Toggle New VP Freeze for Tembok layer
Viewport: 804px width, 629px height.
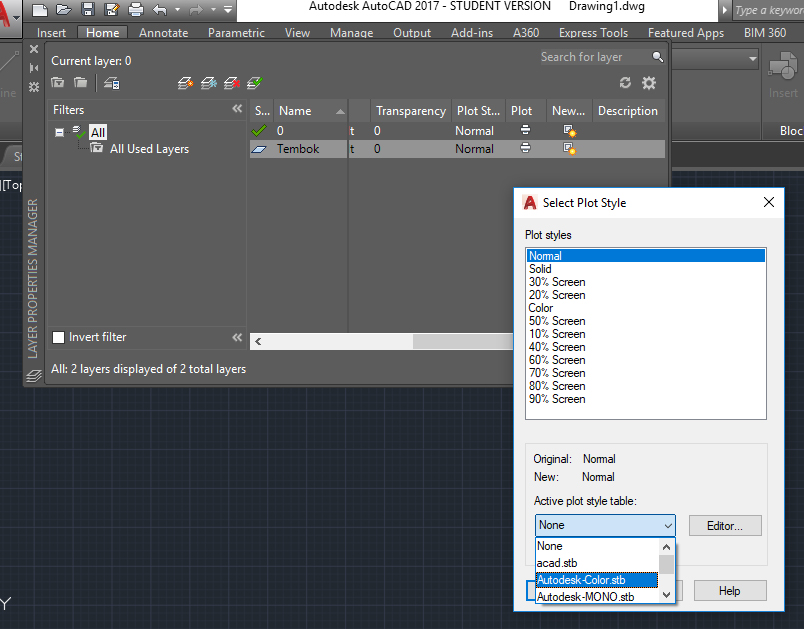click(570, 149)
